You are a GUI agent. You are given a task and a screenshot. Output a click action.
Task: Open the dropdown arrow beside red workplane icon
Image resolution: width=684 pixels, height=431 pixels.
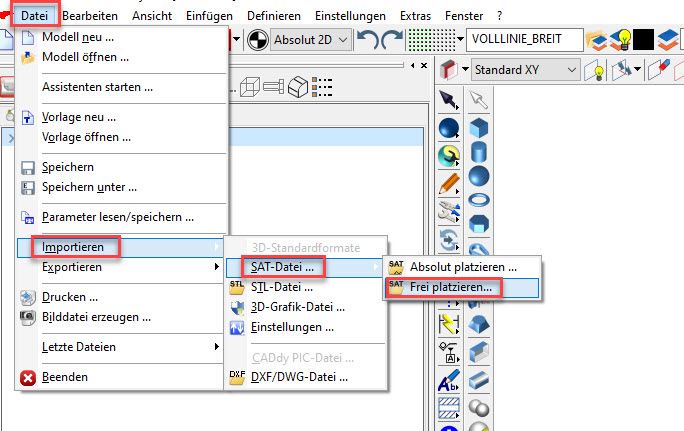click(x=465, y=69)
